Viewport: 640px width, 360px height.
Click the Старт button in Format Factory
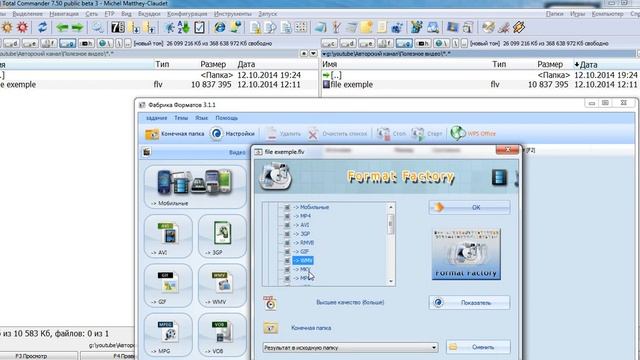pos(427,133)
